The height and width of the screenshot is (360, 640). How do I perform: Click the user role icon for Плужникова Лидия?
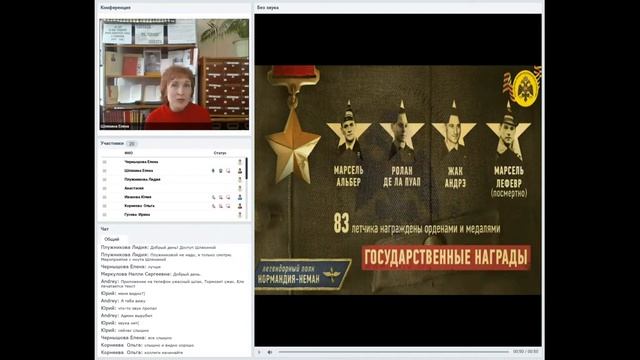tap(240, 180)
